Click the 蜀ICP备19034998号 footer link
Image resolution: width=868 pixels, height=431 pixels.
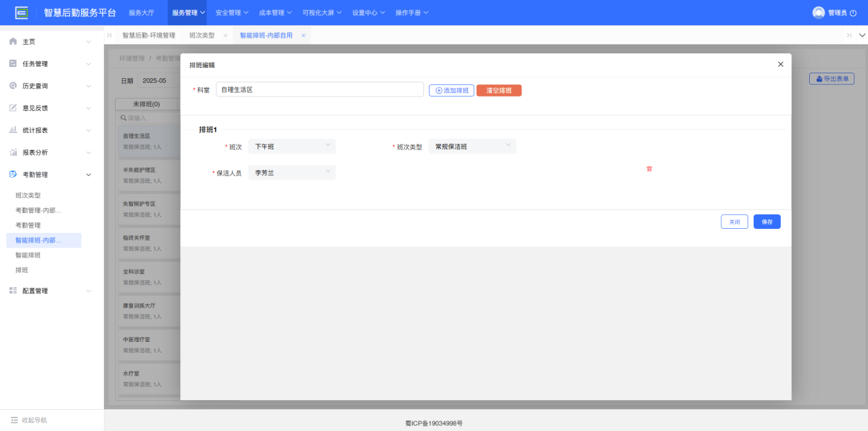coord(434,423)
